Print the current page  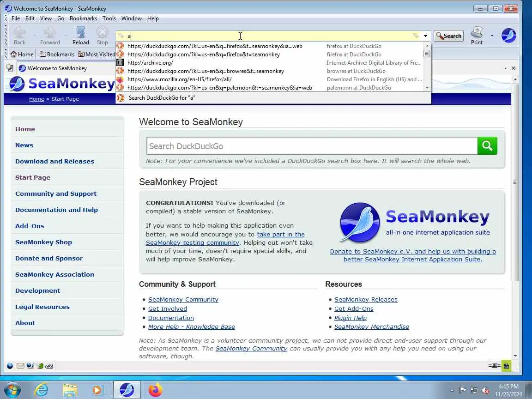[x=477, y=36]
